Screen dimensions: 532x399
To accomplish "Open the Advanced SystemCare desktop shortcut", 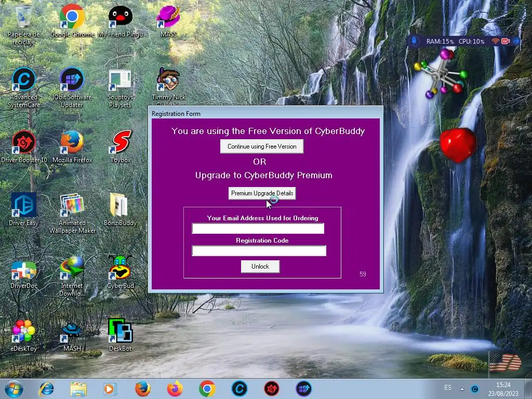I will coord(24,87).
